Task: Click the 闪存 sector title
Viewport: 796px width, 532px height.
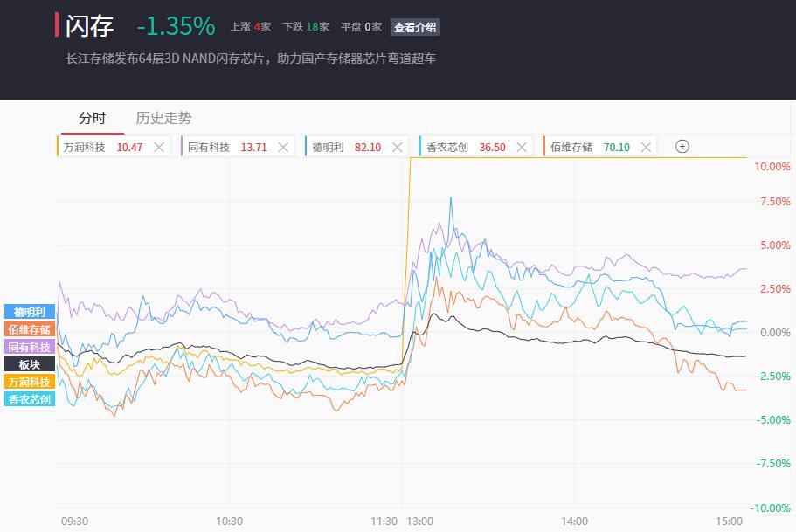Action: coord(90,26)
